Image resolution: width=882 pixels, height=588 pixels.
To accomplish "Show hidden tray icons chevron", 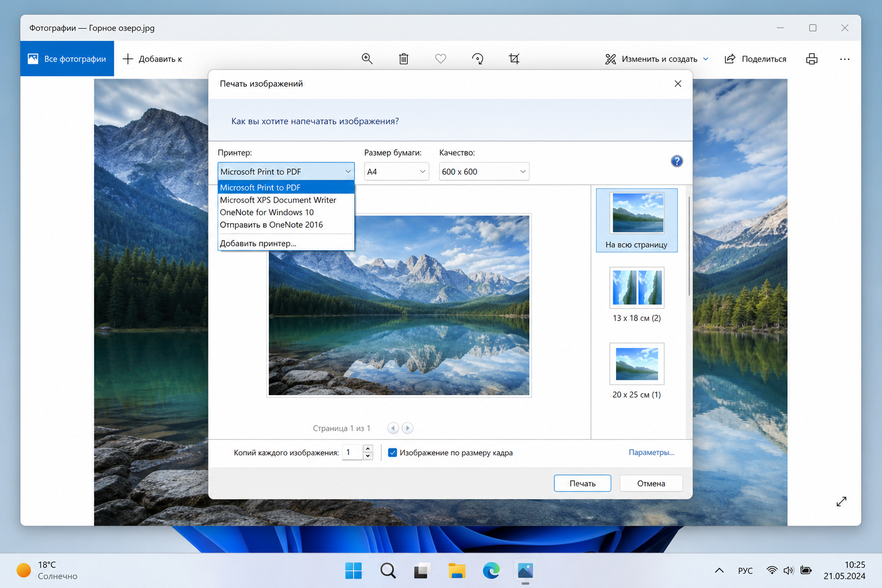I will click(x=719, y=570).
